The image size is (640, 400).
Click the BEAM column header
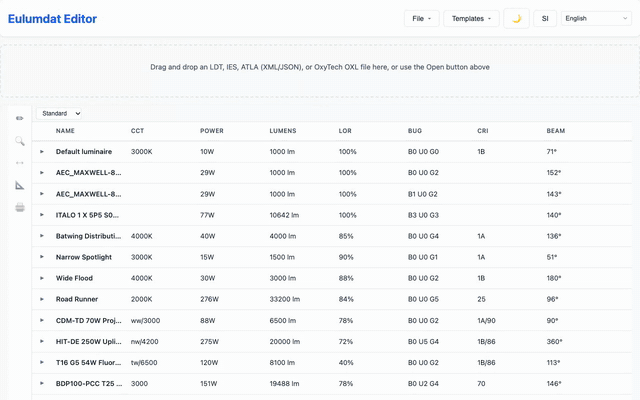point(556,131)
